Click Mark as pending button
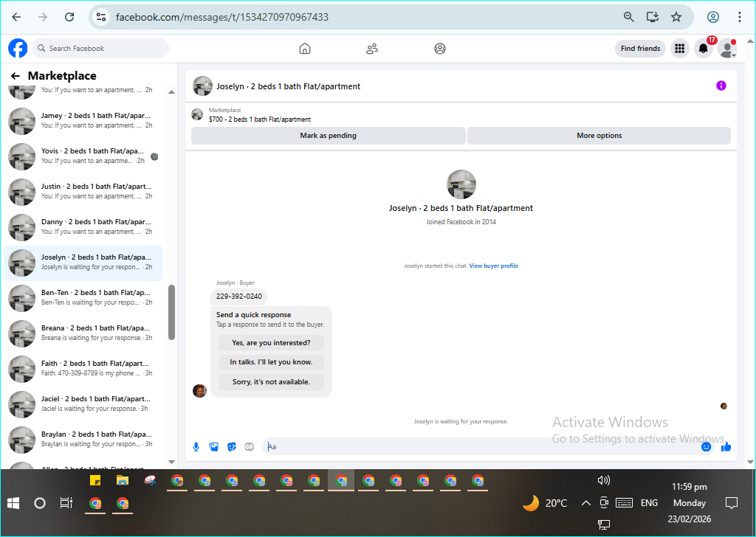The width and height of the screenshot is (756, 537). [x=329, y=136]
